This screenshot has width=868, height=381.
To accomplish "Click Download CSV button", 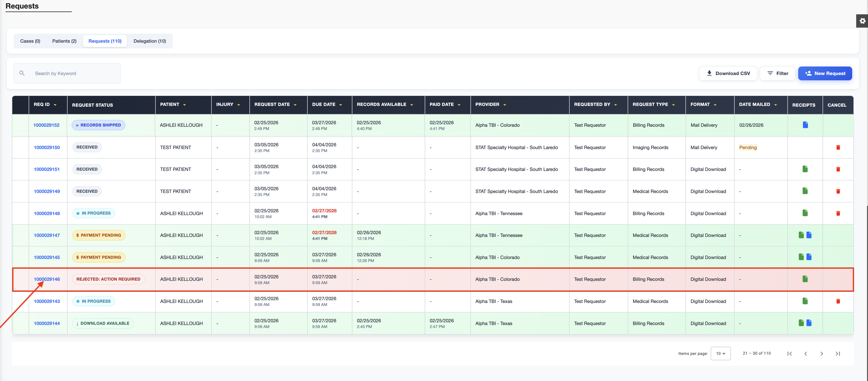I will point(728,74).
